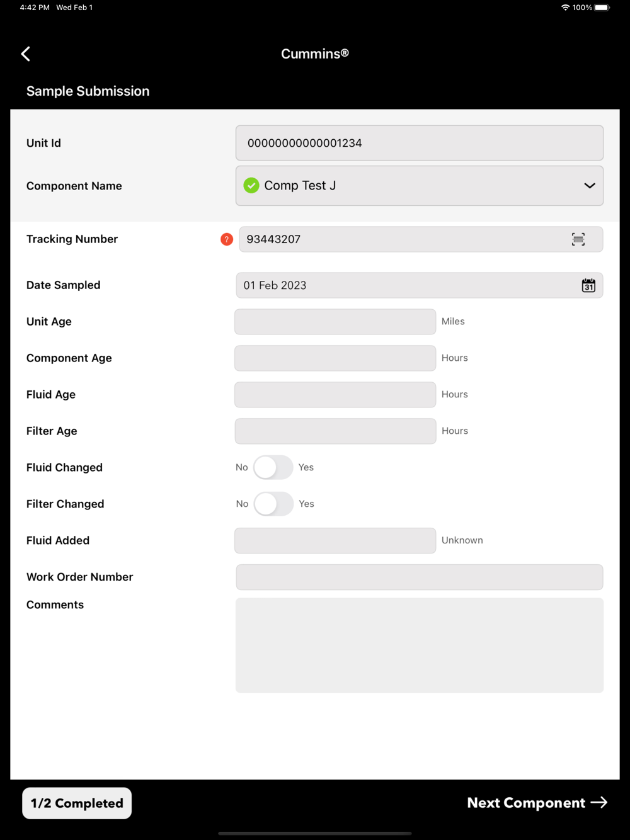Tap the 1/2 Completed button
This screenshot has height=840, width=630.
click(77, 803)
